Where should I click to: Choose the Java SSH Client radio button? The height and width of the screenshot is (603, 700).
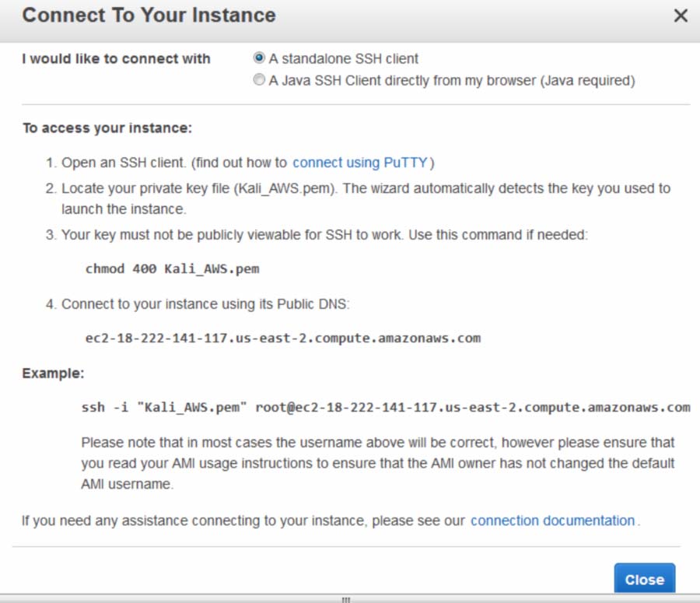coord(259,80)
